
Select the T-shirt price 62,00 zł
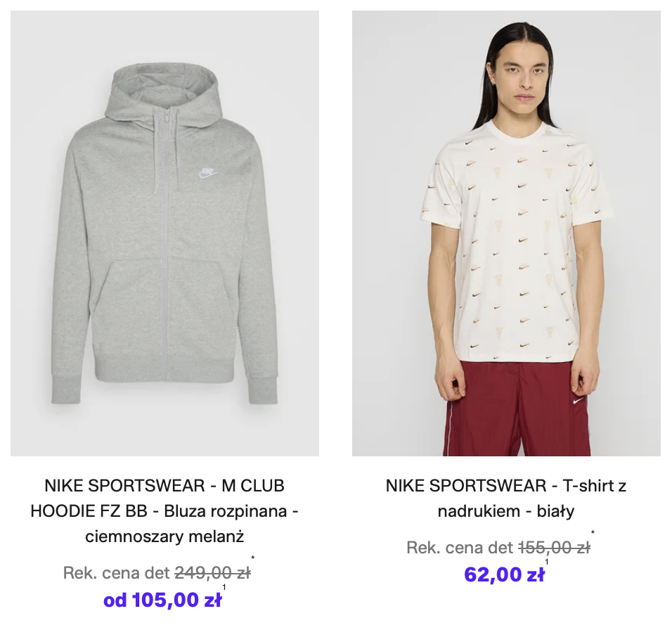tap(504, 575)
